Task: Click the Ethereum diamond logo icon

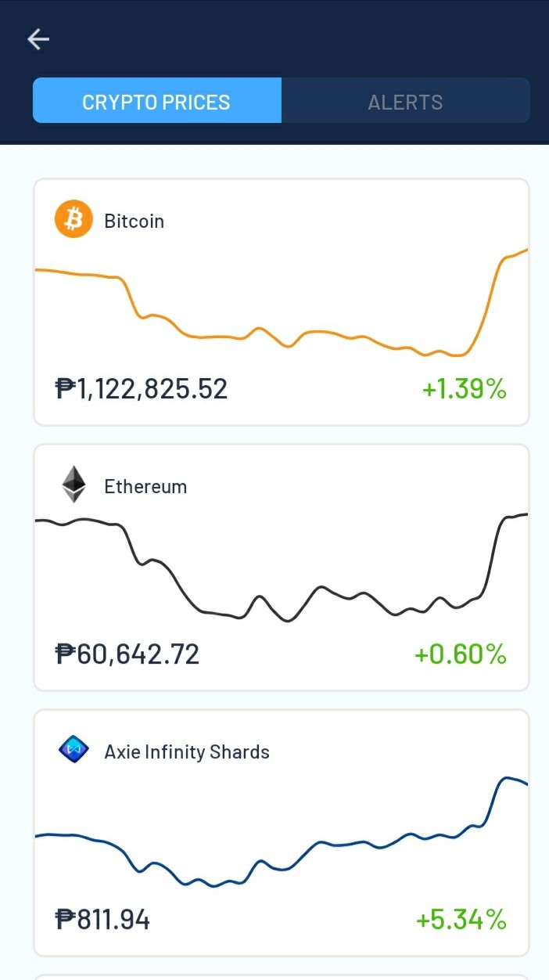Action: 74,485
